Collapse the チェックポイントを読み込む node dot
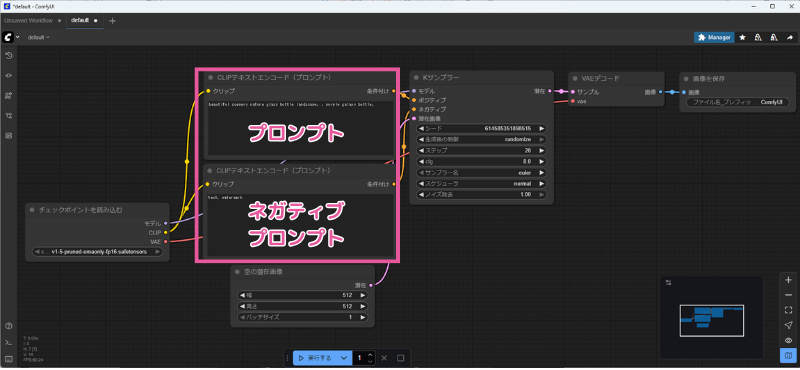Viewport: 800px width, 370px height. (32, 210)
